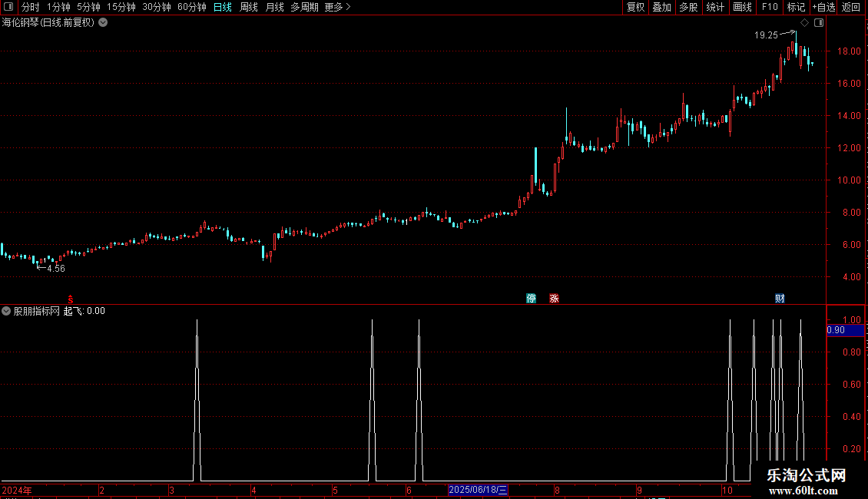Open F10 company information

tap(770, 7)
